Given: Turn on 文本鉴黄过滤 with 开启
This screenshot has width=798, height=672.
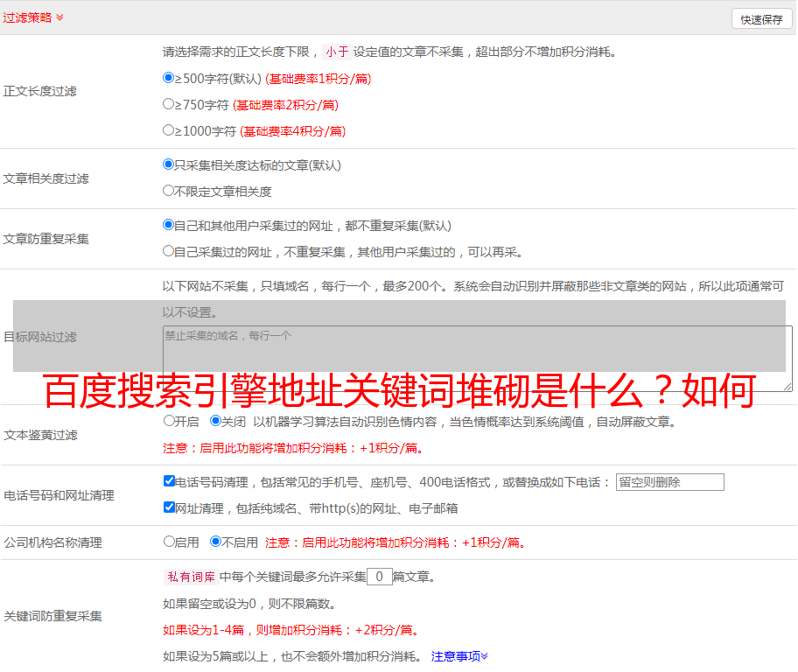Looking at the screenshot, I should click(x=169, y=421).
